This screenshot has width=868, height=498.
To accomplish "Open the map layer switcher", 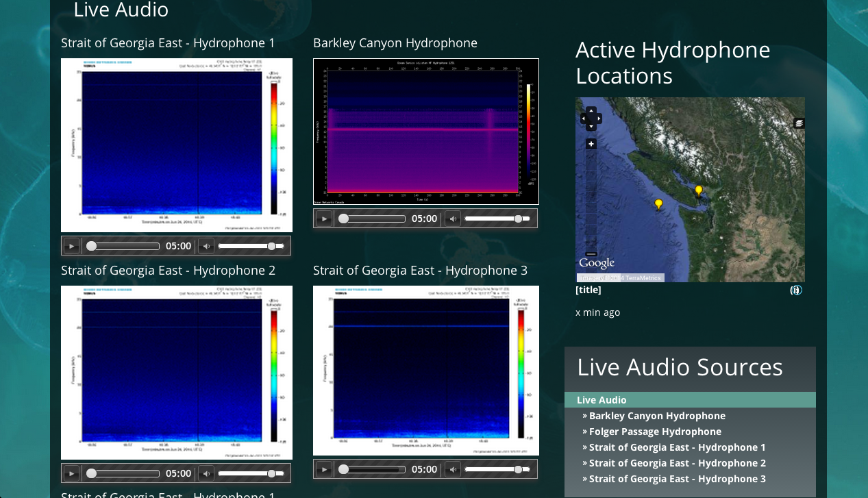I will [x=799, y=123].
